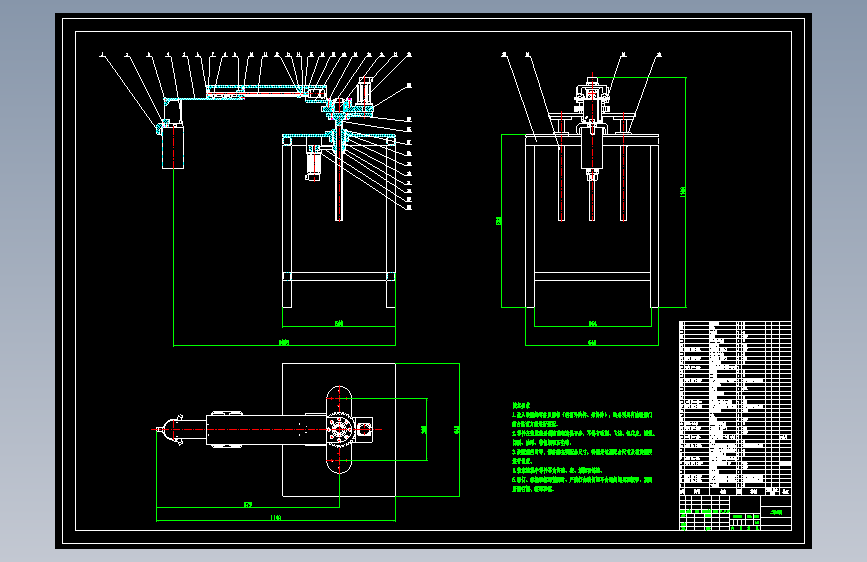Click the hanging cylinder under the arm's left end
Image resolution: width=867 pixels, height=562 pixels.
pyautogui.click(x=173, y=146)
